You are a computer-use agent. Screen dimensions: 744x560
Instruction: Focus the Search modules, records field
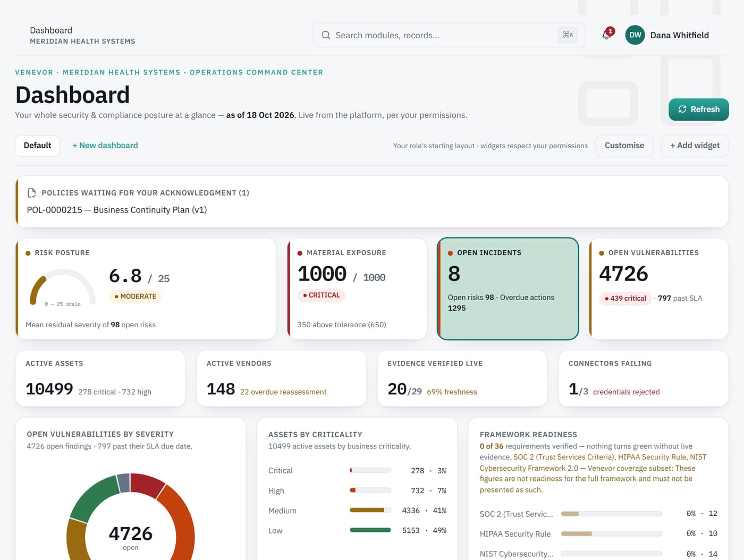(449, 35)
